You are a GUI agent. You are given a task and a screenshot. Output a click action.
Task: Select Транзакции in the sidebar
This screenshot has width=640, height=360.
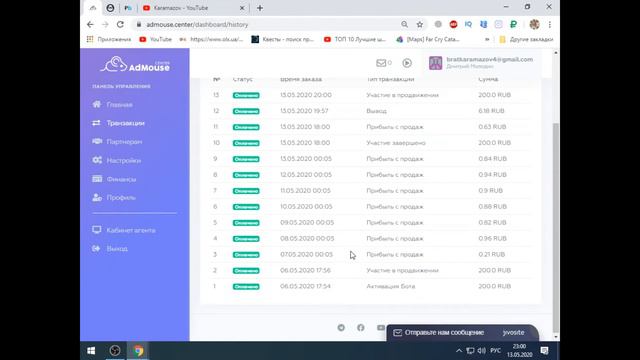click(125, 123)
